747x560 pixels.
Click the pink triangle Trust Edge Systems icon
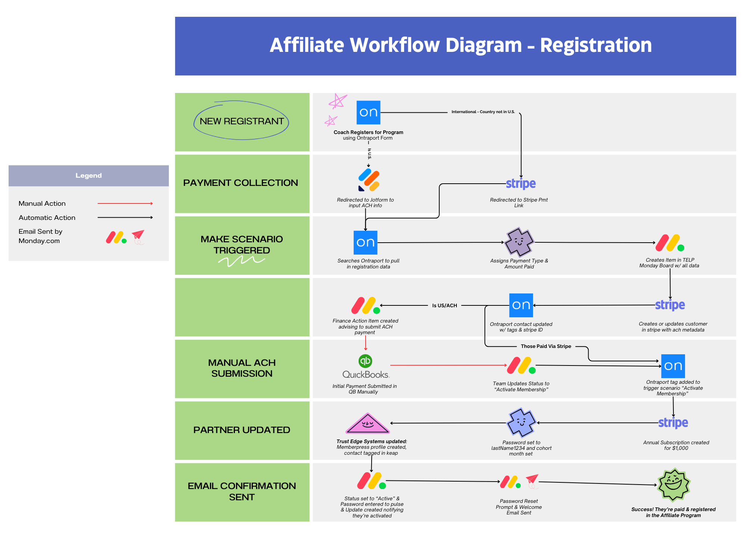click(368, 423)
